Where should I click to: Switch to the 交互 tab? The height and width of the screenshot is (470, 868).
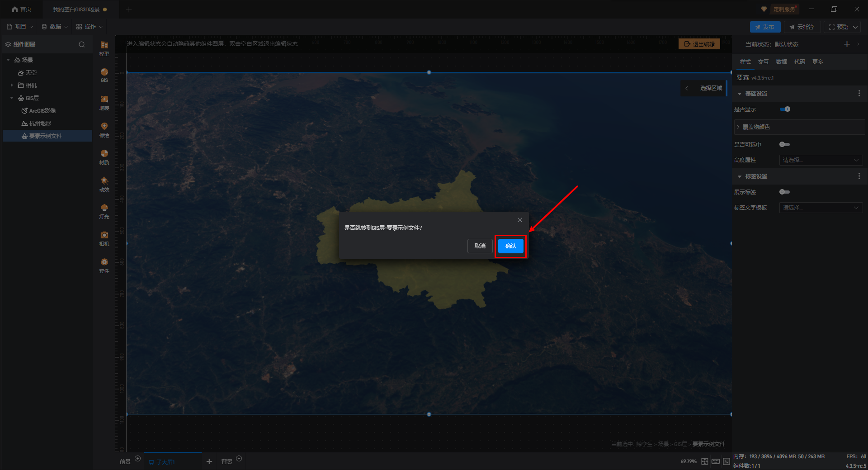[763, 62]
